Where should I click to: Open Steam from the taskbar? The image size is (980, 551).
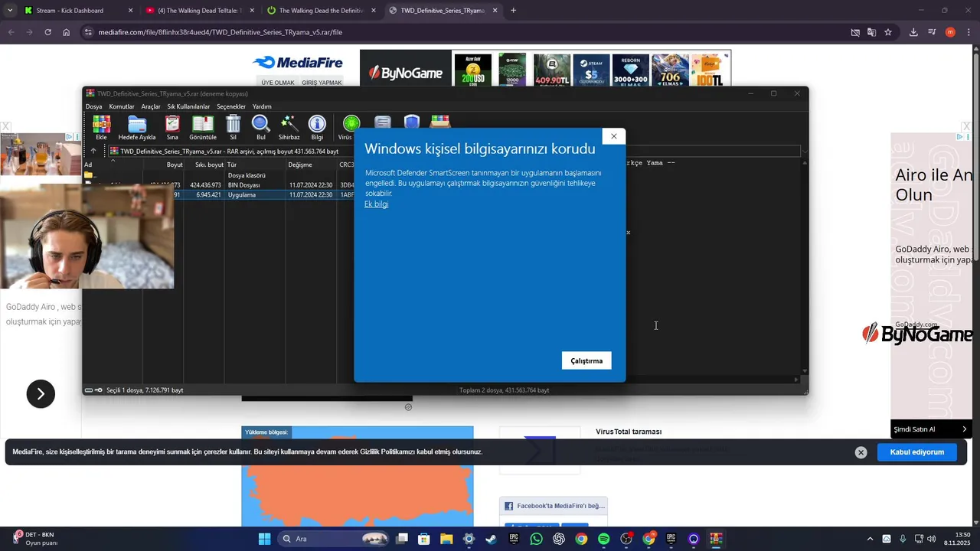pyautogui.click(x=491, y=539)
